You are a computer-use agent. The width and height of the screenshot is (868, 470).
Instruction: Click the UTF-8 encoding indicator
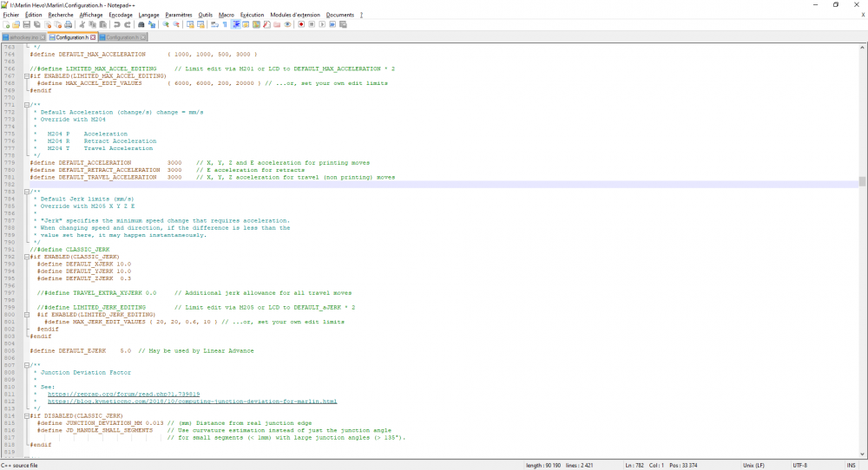click(x=800, y=466)
